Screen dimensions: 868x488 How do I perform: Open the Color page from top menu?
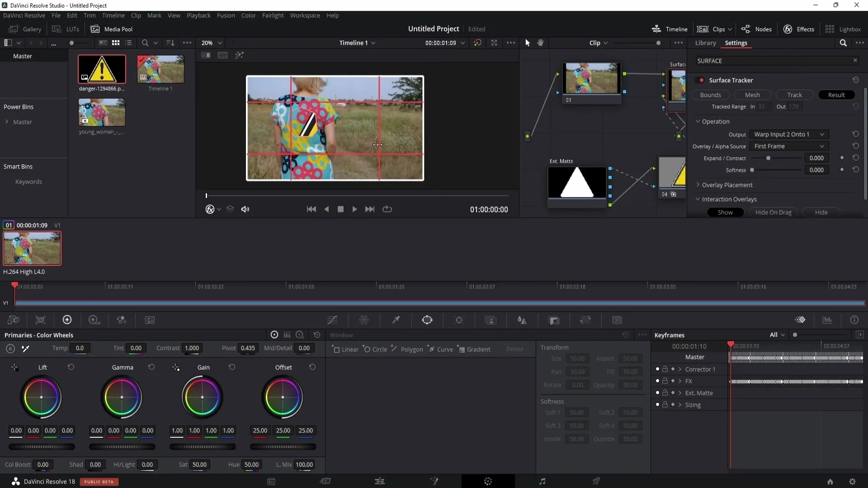pyautogui.click(x=249, y=15)
